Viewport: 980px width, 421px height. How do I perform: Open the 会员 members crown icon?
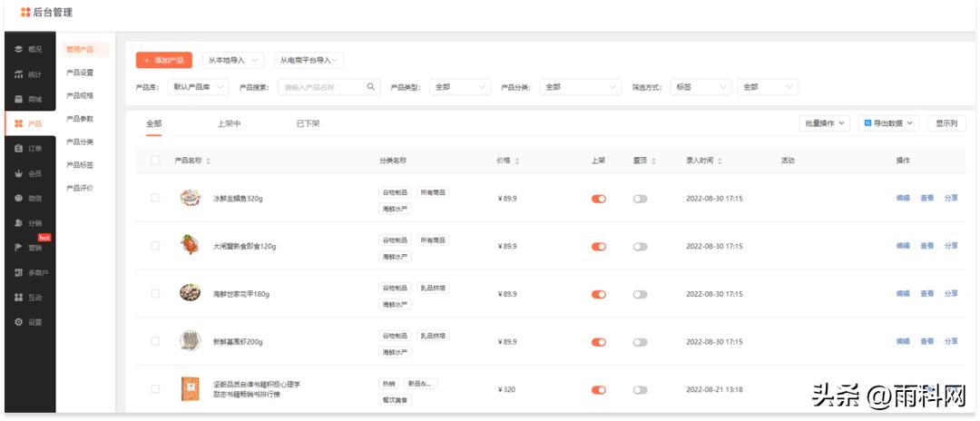[18, 173]
